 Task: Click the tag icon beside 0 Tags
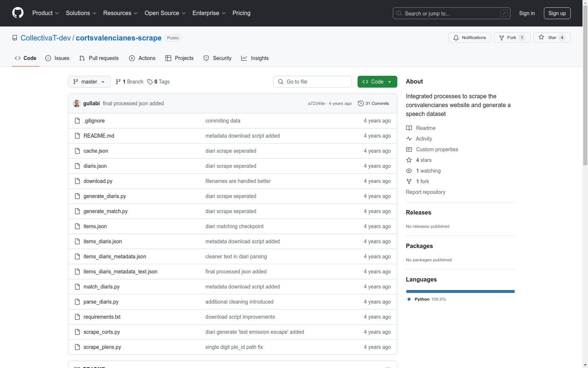[x=150, y=82]
